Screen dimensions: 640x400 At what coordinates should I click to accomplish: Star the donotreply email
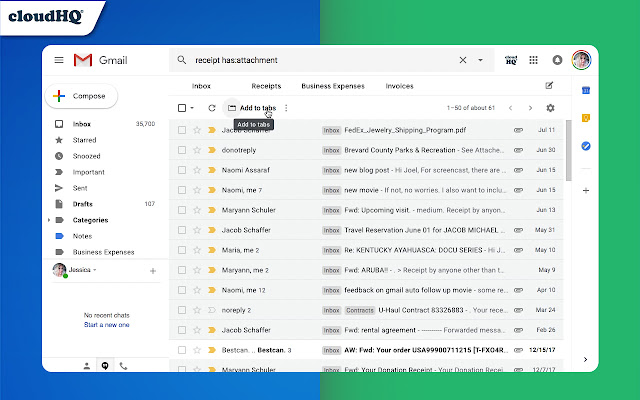pos(197,150)
